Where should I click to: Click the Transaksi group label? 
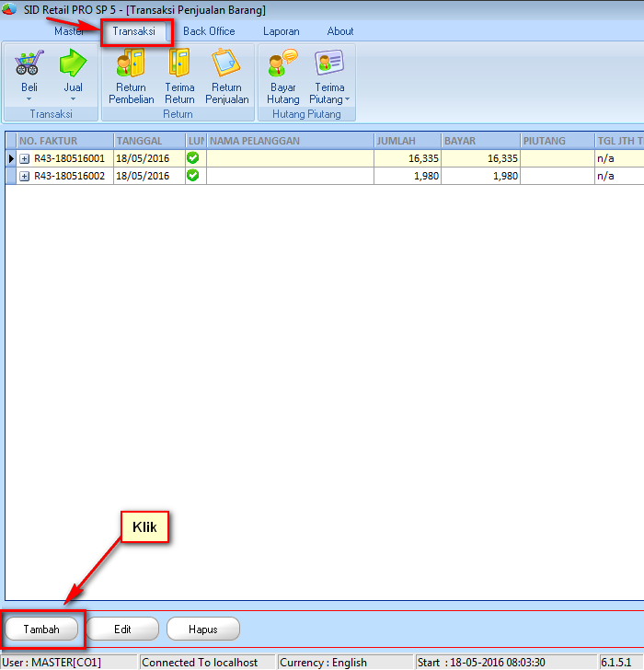[51, 114]
